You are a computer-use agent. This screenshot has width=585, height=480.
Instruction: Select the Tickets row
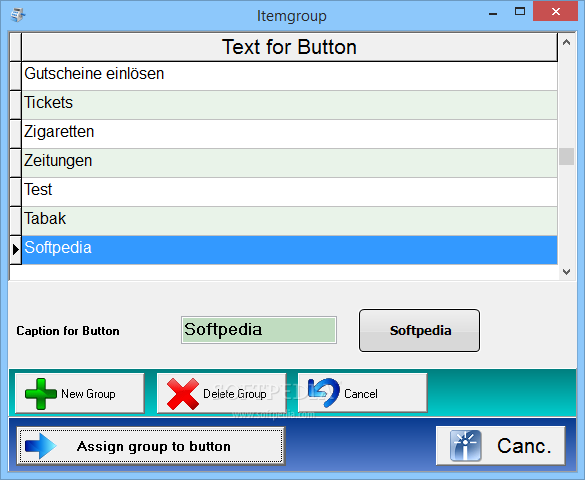290,105
